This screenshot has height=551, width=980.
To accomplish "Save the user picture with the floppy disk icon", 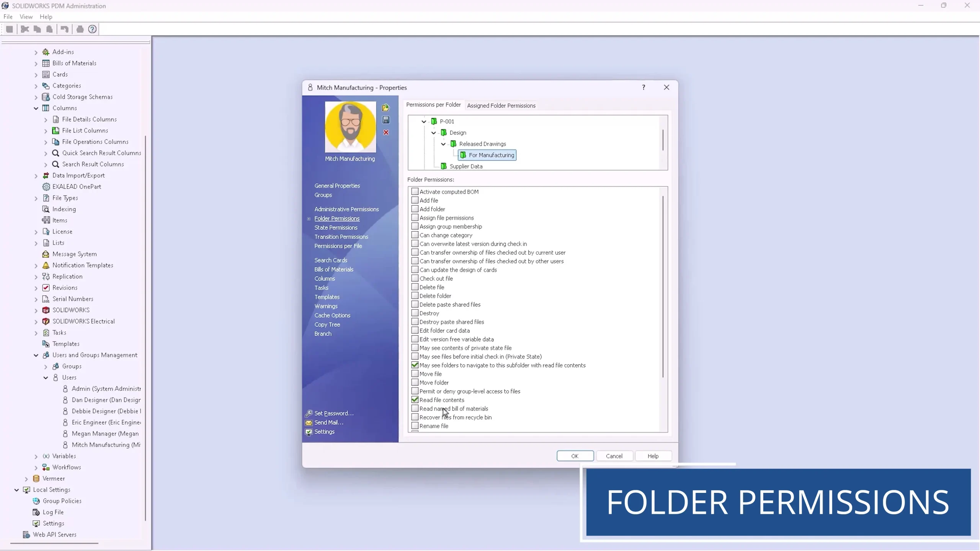I will coord(386,120).
